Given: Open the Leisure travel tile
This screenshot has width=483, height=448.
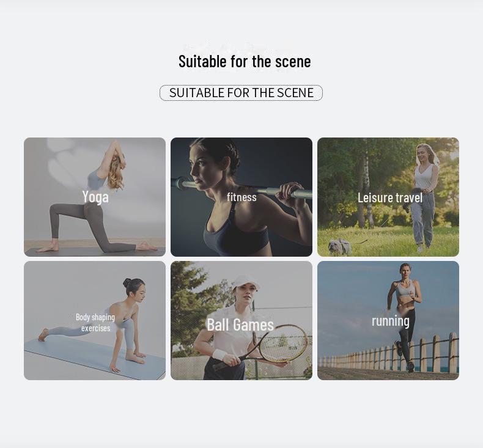Looking at the screenshot, I should coord(388,197).
